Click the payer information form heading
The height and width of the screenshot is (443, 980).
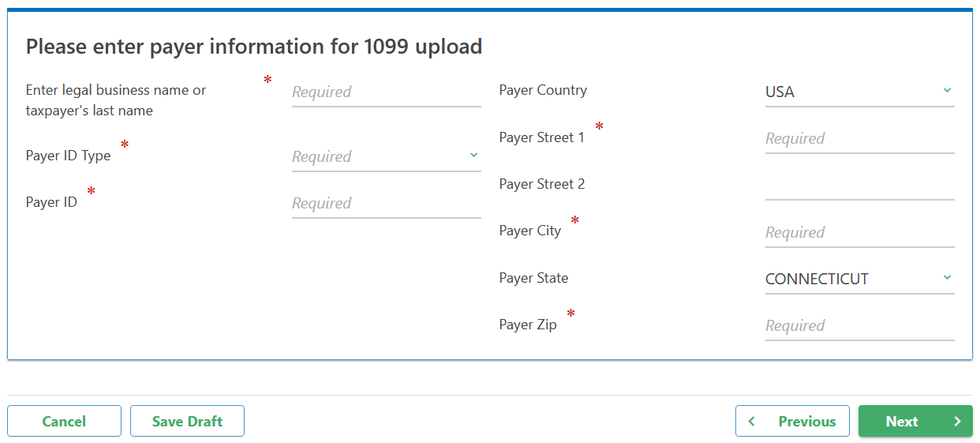(x=254, y=47)
